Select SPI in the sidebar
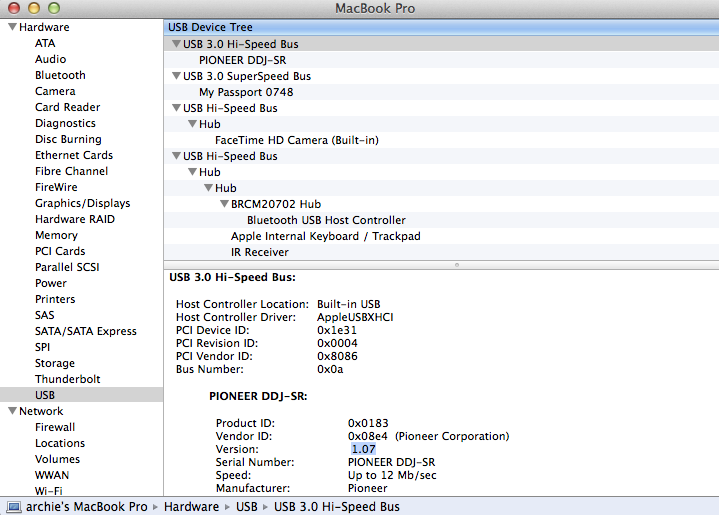The image size is (719, 515). (x=42, y=347)
